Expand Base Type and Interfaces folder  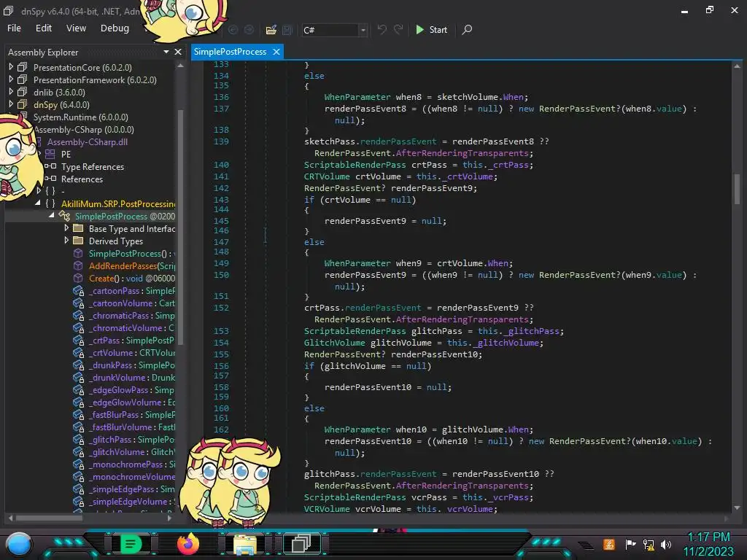tap(66, 228)
